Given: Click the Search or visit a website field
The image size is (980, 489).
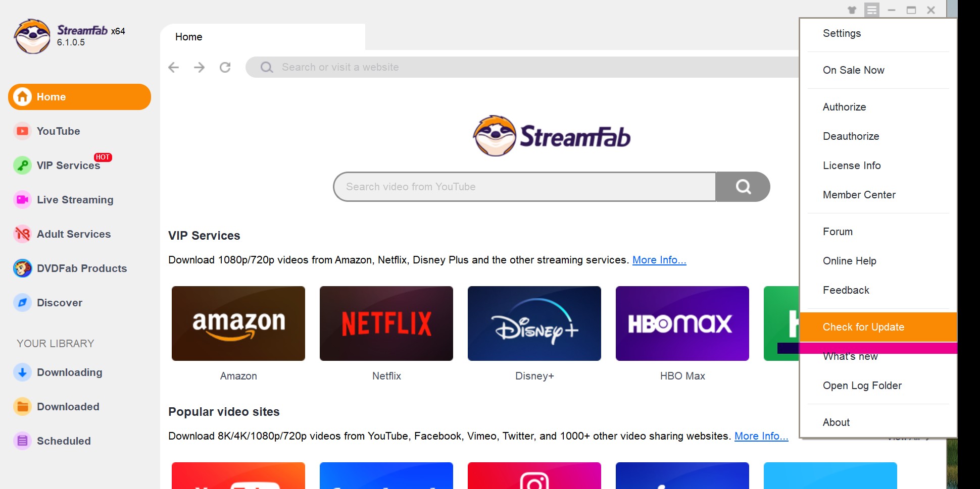Looking at the screenshot, I should (523, 67).
